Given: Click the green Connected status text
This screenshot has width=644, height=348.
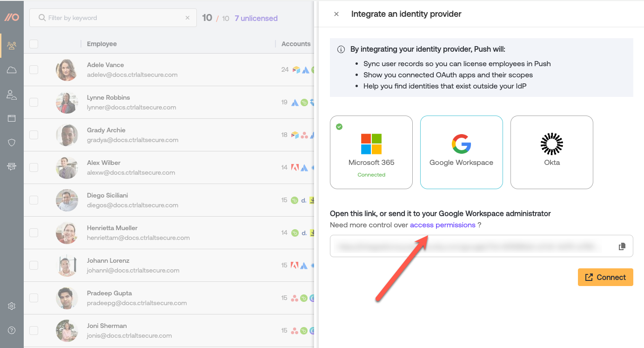Looking at the screenshot, I should 371,175.
